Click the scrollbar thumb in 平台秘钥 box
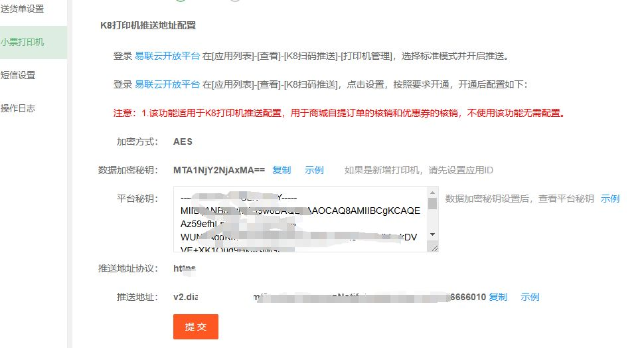644x348 pixels. [x=432, y=204]
